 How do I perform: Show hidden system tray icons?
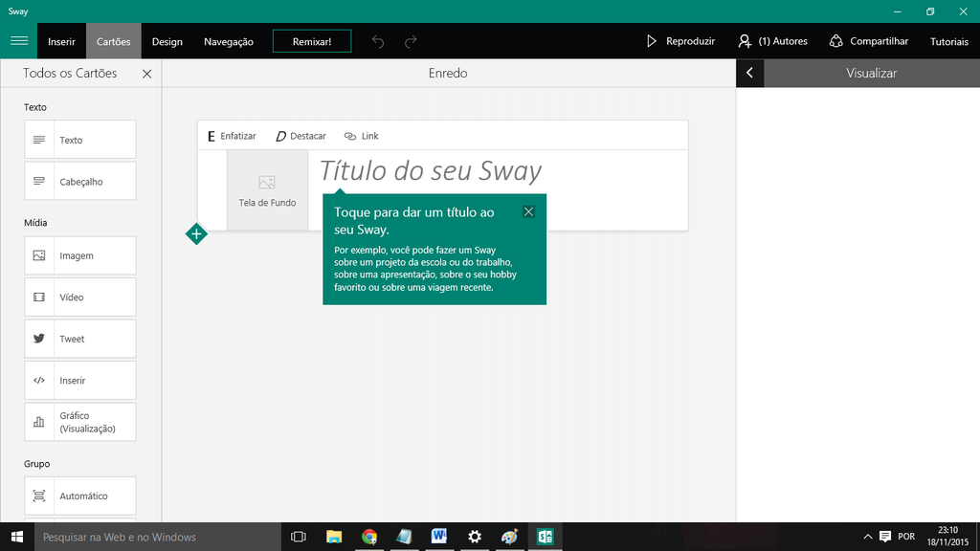tap(867, 537)
